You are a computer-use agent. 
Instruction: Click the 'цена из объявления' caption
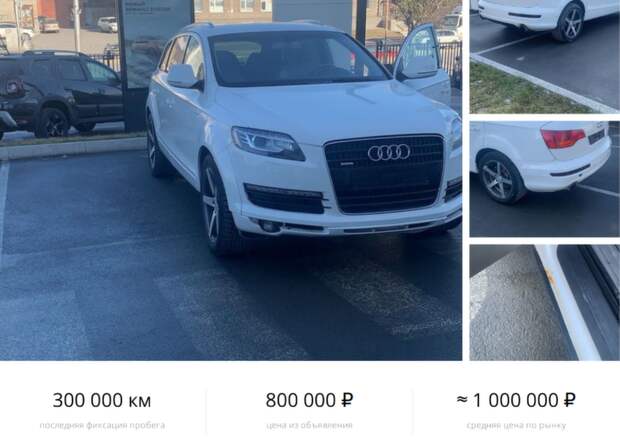(x=309, y=426)
